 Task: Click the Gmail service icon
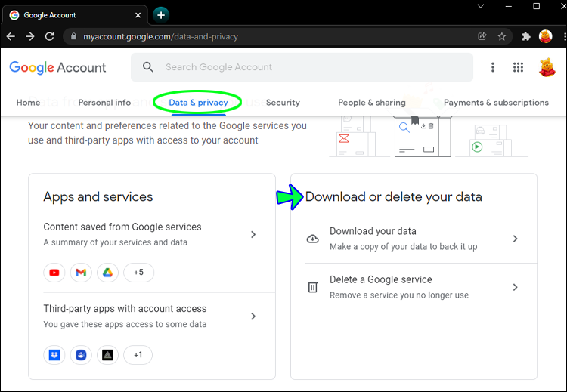tap(81, 273)
